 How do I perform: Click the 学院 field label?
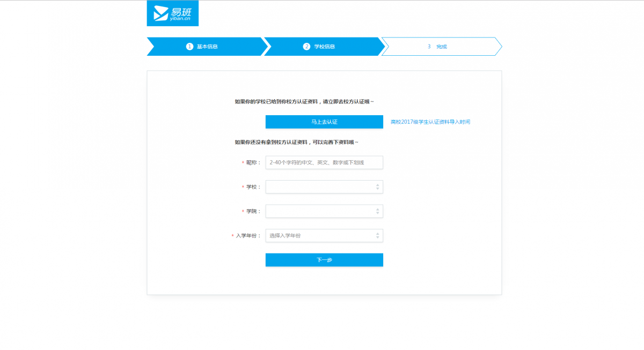pyautogui.click(x=253, y=212)
